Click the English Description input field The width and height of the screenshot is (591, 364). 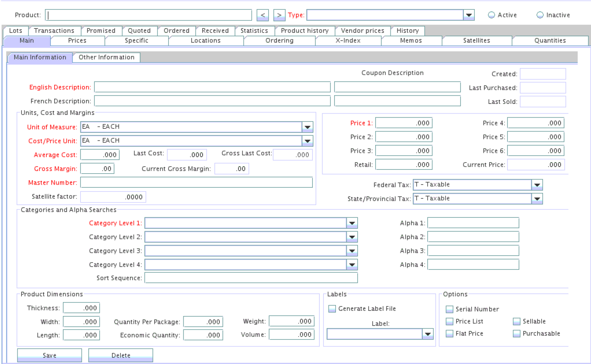(212, 87)
